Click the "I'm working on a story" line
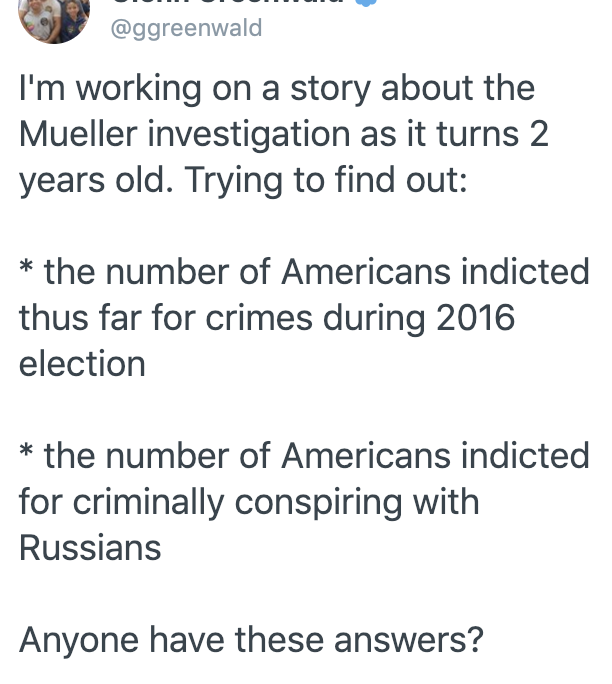 point(277,89)
